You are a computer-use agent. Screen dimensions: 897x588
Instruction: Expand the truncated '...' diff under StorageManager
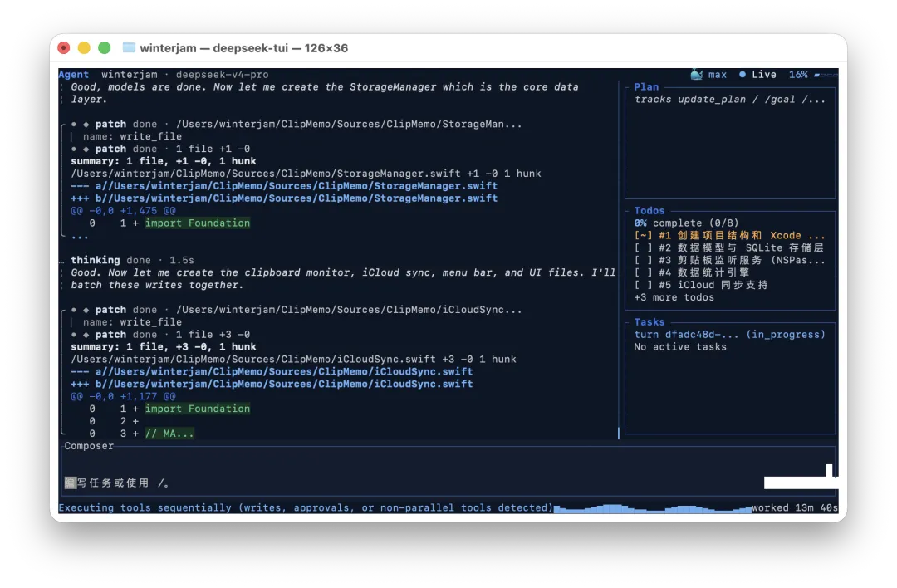click(x=80, y=236)
